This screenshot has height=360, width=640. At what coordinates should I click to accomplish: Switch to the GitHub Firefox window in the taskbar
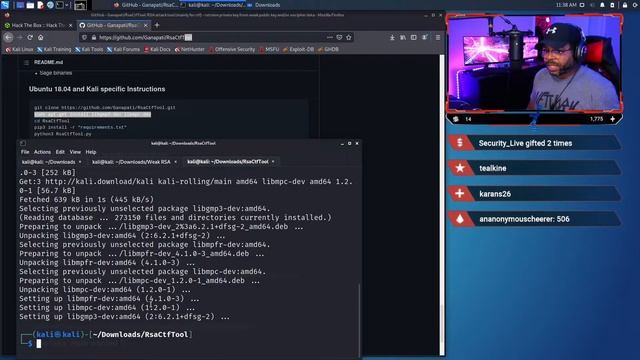click(x=146, y=5)
